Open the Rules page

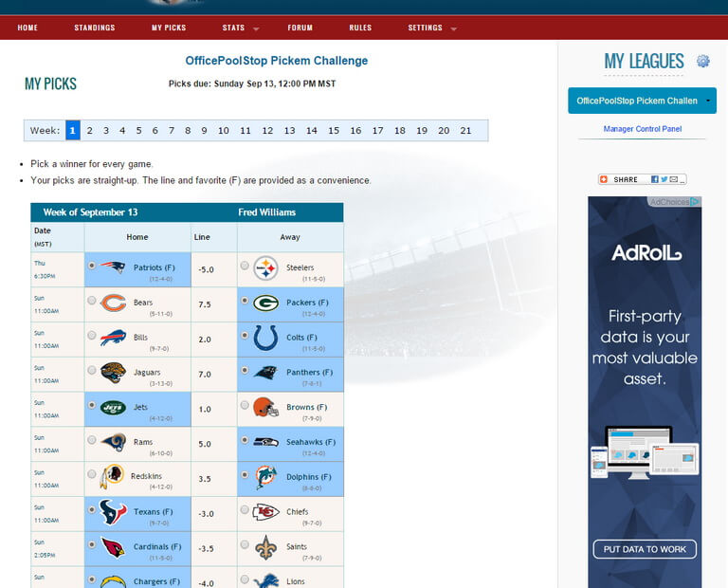tap(361, 28)
